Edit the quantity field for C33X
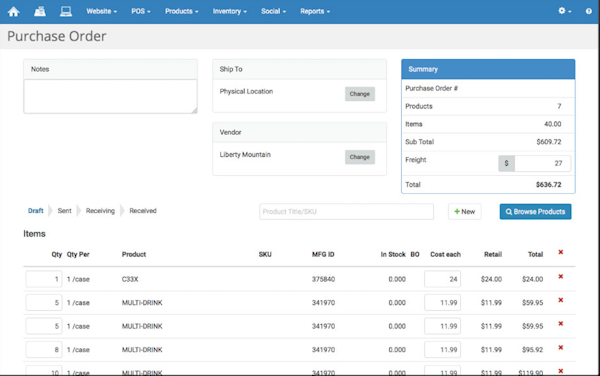The image size is (600, 376). tap(44, 279)
